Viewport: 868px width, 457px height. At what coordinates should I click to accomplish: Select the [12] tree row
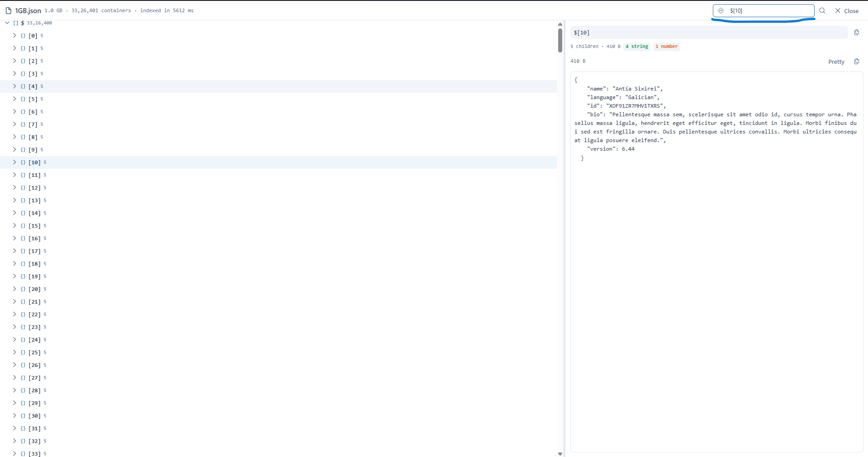click(x=278, y=188)
